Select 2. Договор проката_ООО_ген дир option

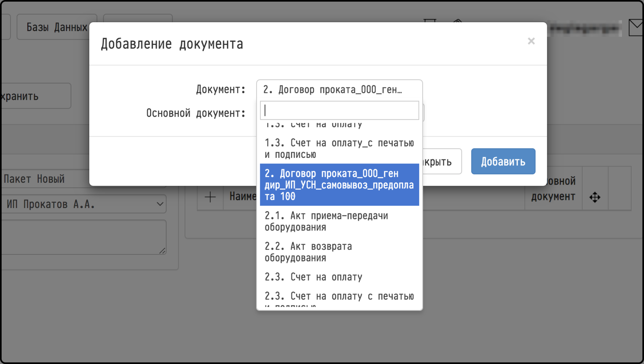click(339, 185)
